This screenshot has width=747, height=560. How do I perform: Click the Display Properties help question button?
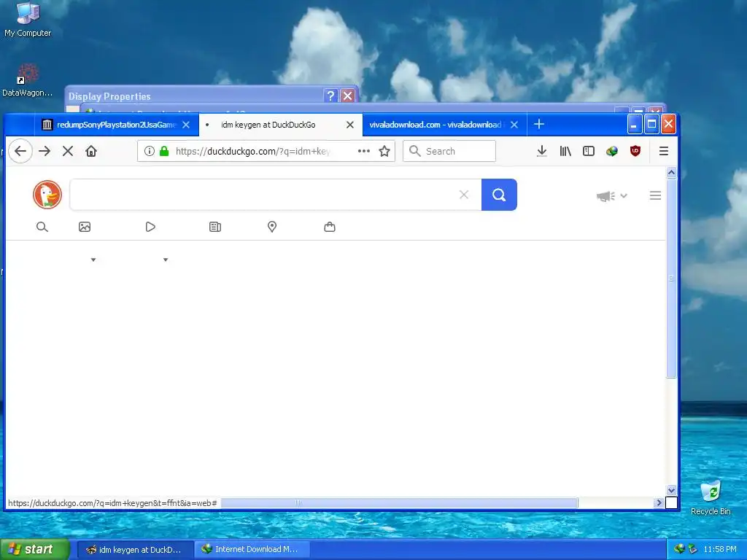[330, 96]
